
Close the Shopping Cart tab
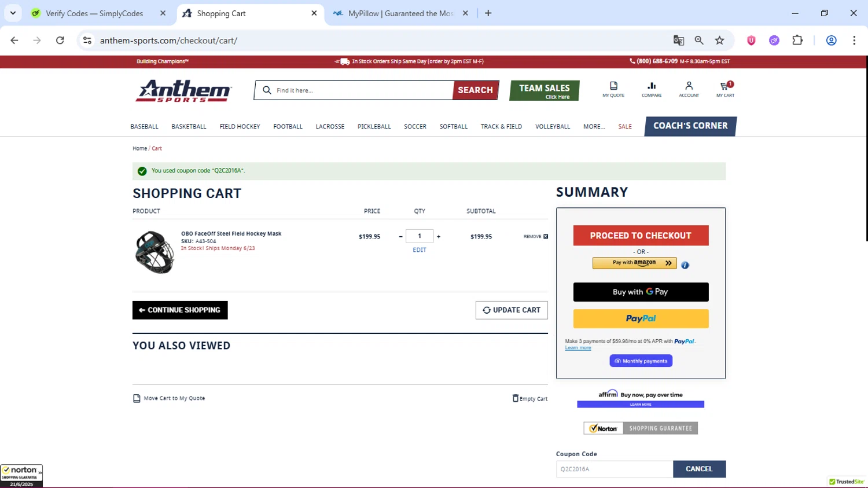[314, 13]
